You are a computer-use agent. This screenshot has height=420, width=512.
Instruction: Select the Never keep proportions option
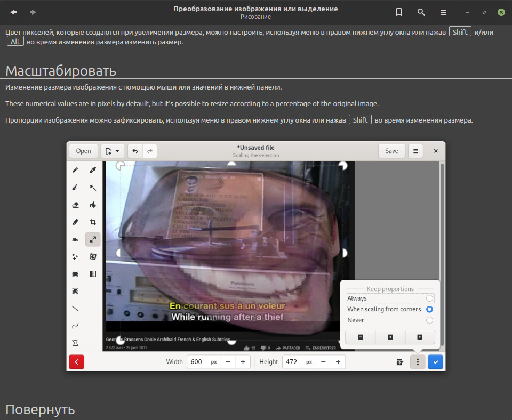coord(429,320)
